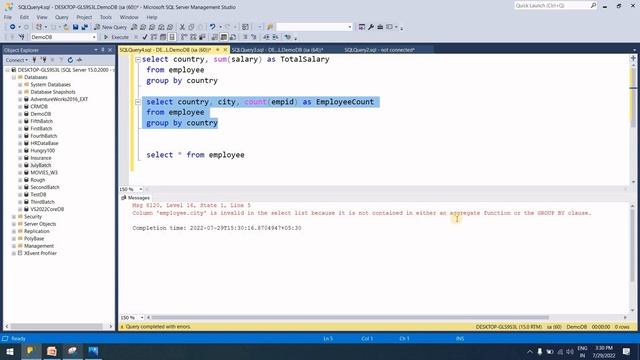Click the Save All icon in toolbar
This screenshot has width=640, height=360.
(x=84, y=27)
